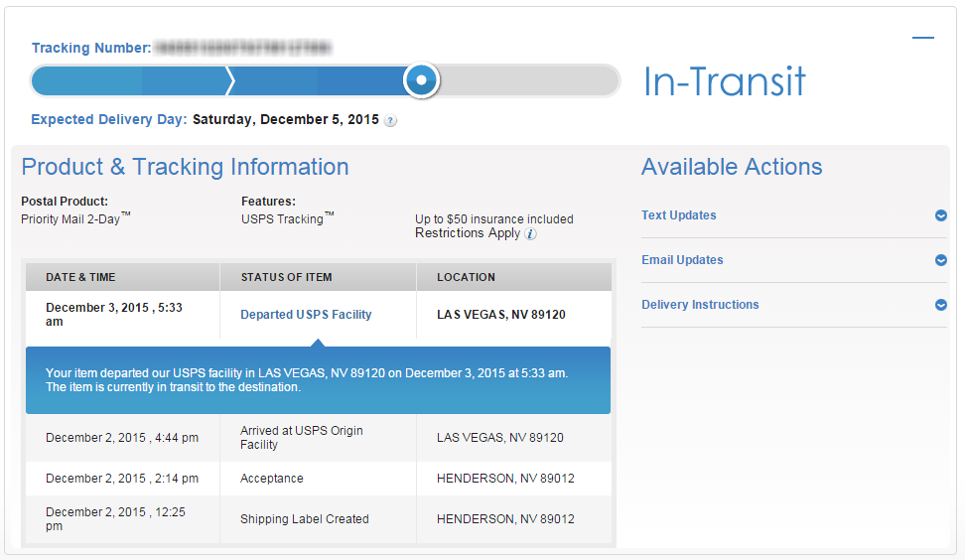Open info icon next to Restrictions Apply
Image resolution: width=965 pixels, height=560 pixels.
click(x=530, y=234)
